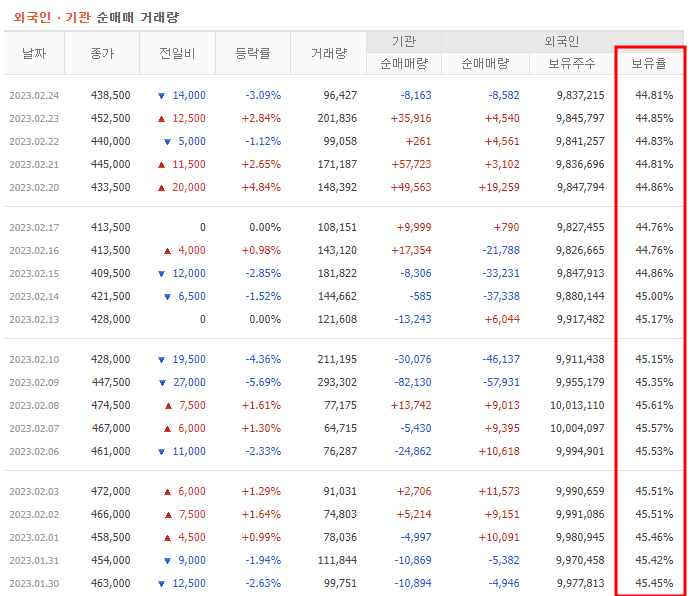
Task: Select the date 2023.02.02
Action: tap(34, 515)
